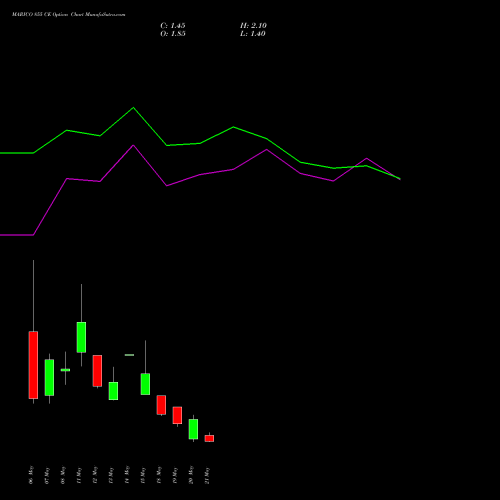Click the 06 May date label
Viewport: 500px width, 500px height.
point(31,475)
